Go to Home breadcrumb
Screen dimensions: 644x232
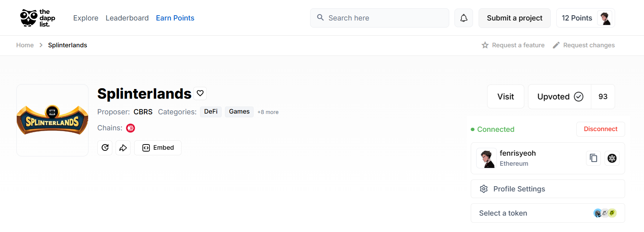[25, 45]
